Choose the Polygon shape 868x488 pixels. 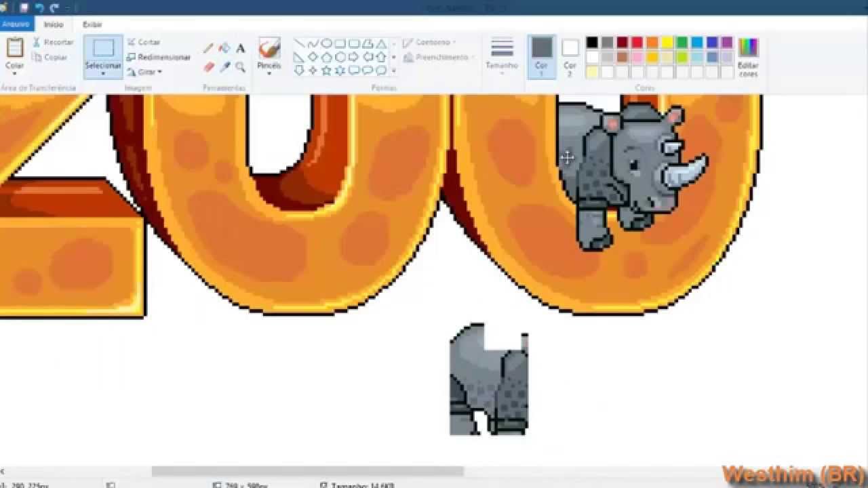(367, 43)
